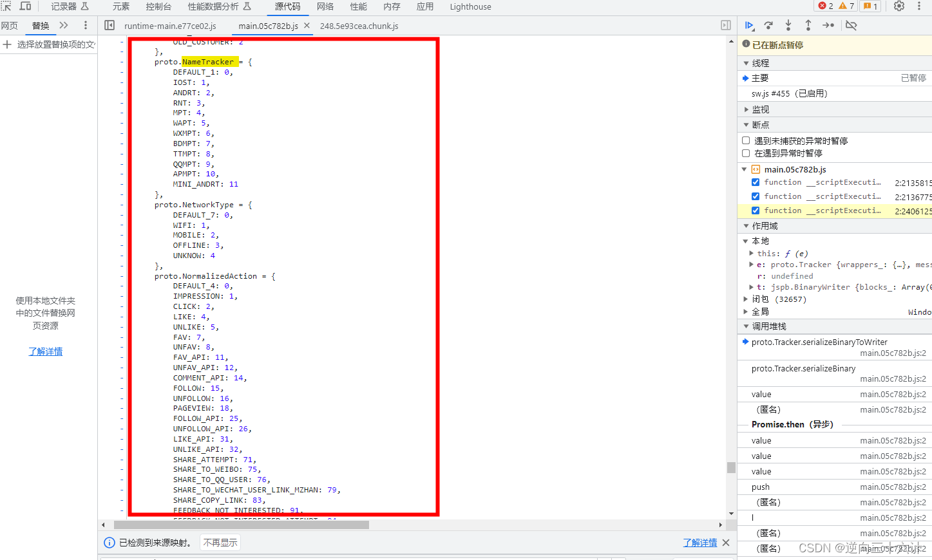
Task: Enable pause on caught exceptions
Action: 746,153
